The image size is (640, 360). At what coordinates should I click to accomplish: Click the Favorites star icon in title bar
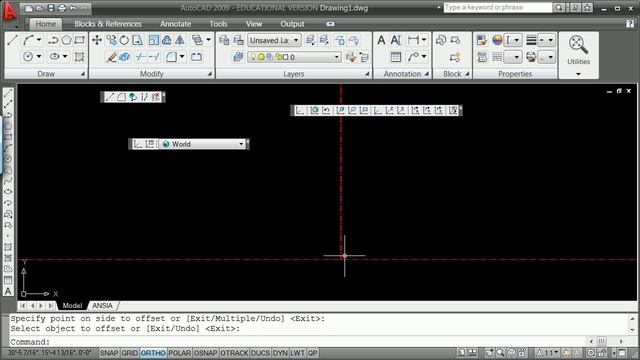[587, 8]
